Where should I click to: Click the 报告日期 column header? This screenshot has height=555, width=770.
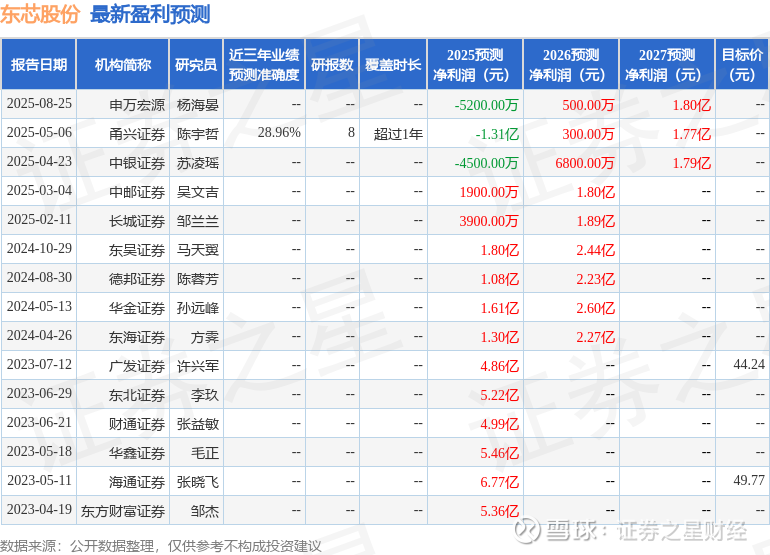[x=39, y=64]
